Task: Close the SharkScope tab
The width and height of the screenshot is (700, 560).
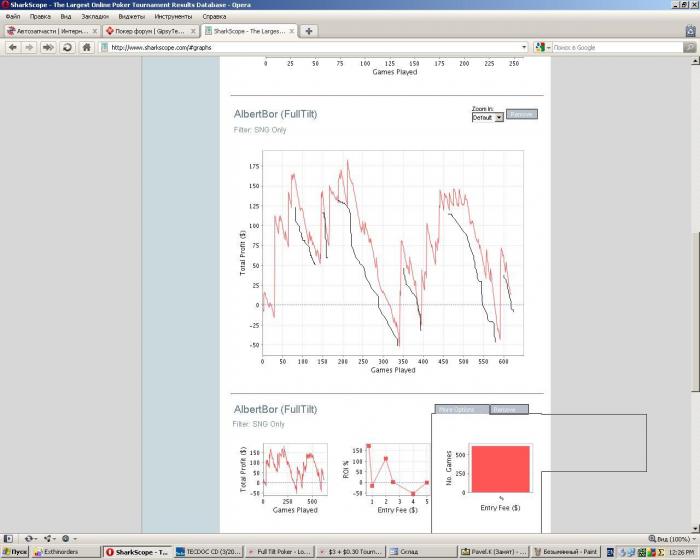Action: click(292, 31)
